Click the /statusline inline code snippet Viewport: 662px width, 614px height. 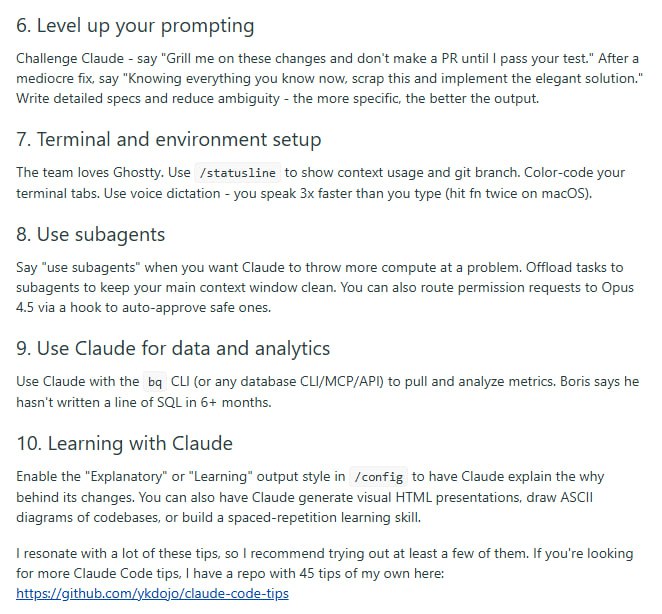pos(239,173)
